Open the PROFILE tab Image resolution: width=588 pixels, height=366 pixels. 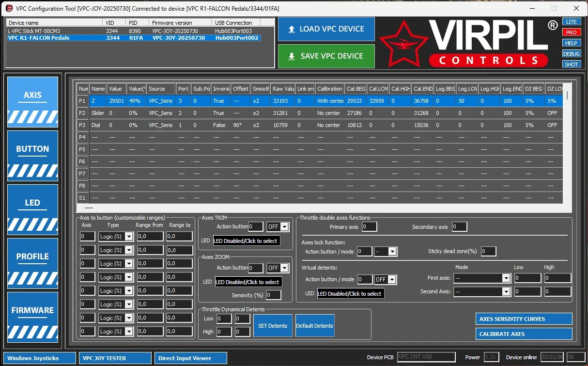(33, 263)
